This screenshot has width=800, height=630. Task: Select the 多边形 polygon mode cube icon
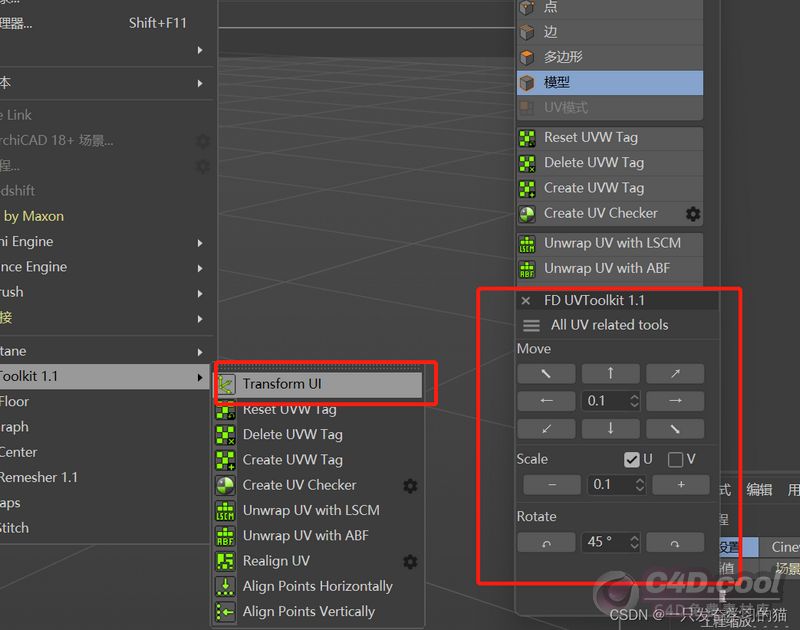point(527,57)
